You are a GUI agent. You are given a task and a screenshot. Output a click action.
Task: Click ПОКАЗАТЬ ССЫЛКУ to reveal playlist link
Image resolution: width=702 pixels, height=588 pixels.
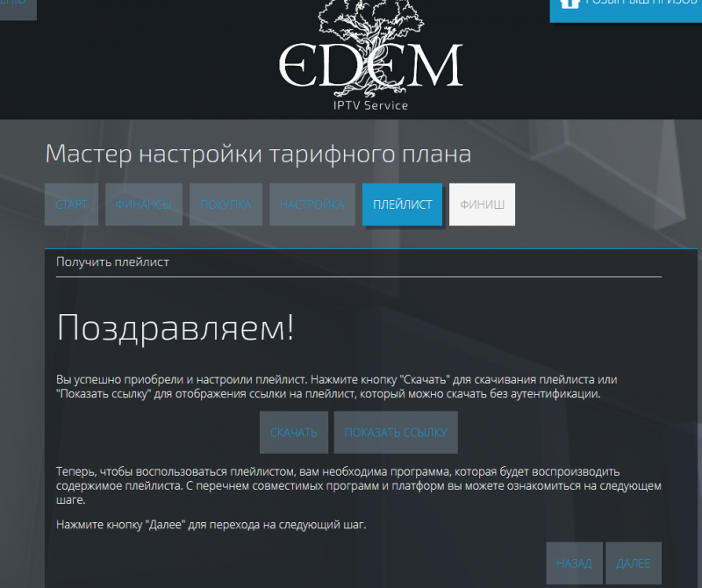(396, 432)
